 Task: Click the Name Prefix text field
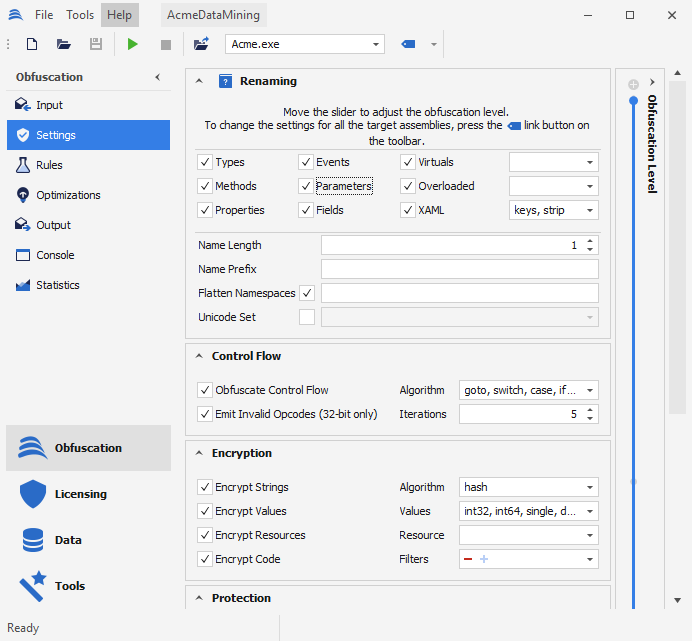tap(459, 269)
